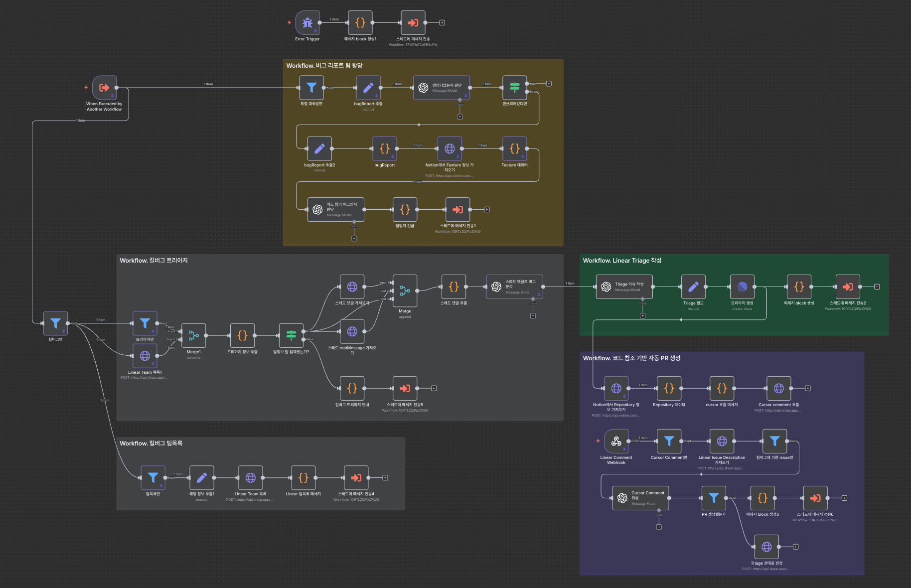The height and width of the screenshot is (588, 911).
Task: Select the Repository 데이터 code node
Action: point(669,389)
